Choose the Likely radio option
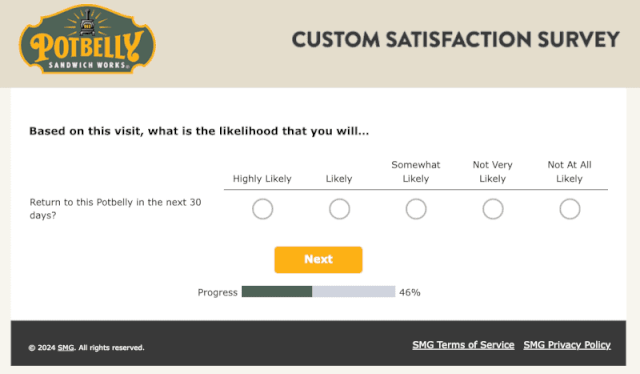Image resolution: width=640 pixels, height=374 pixels. [339, 209]
